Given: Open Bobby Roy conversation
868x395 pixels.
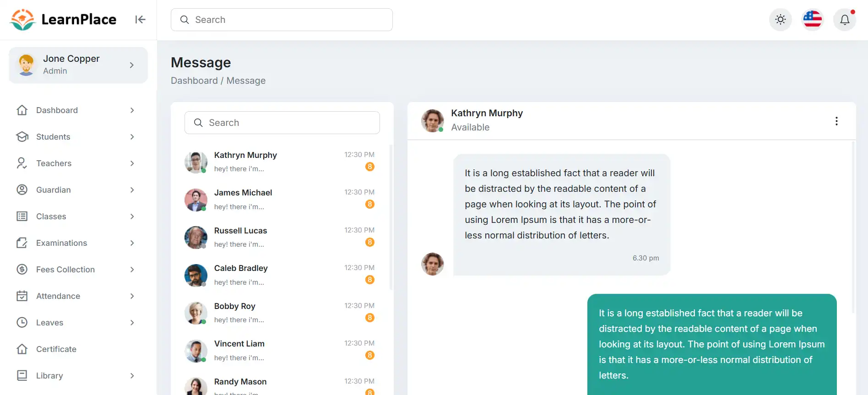Looking at the screenshot, I should (280, 313).
